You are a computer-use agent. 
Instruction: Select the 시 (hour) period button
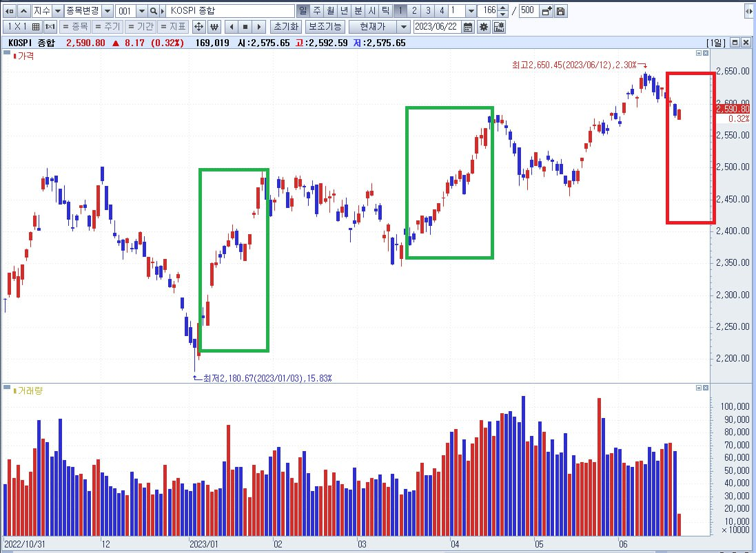[371, 10]
